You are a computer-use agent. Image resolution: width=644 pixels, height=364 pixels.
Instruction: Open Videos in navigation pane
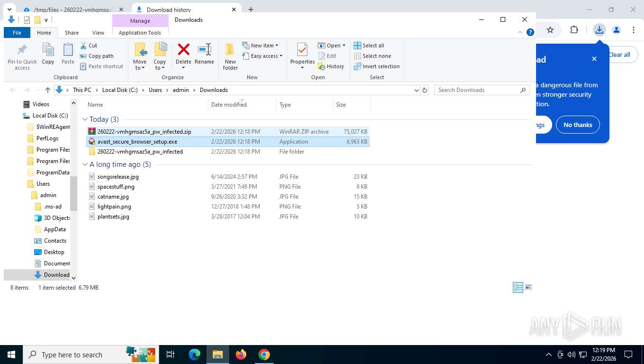pos(37,104)
